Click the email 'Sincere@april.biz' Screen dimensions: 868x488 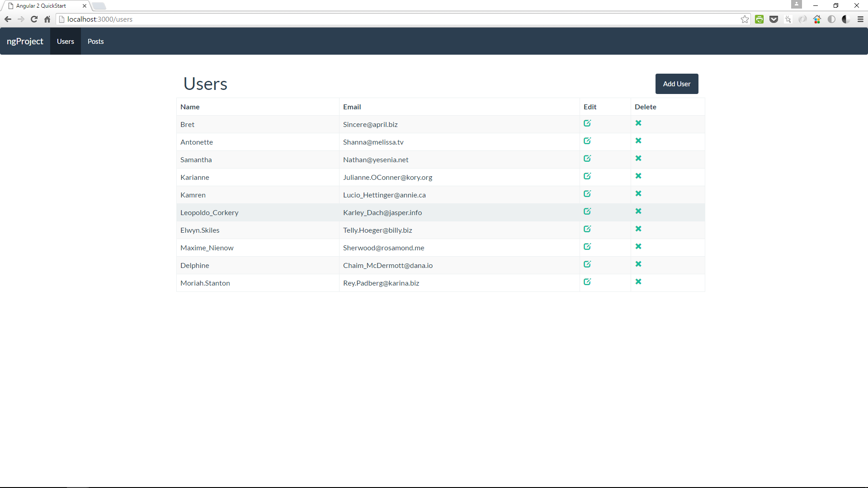(370, 124)
